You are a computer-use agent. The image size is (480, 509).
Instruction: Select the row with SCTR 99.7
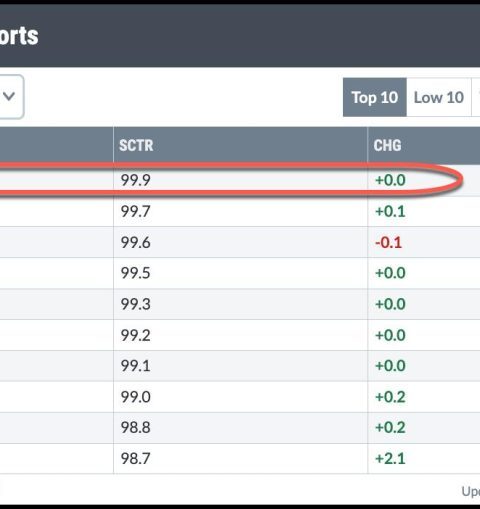point(240,211)
